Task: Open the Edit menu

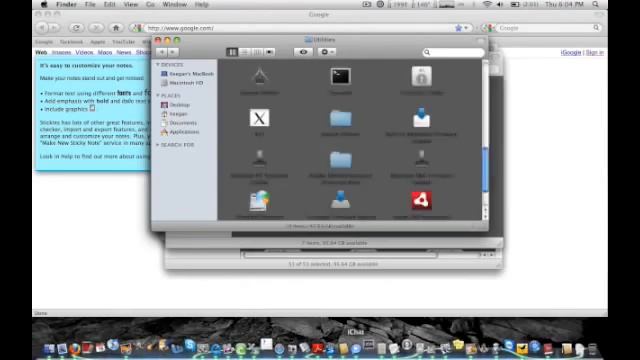Action: tap(109, 4)
